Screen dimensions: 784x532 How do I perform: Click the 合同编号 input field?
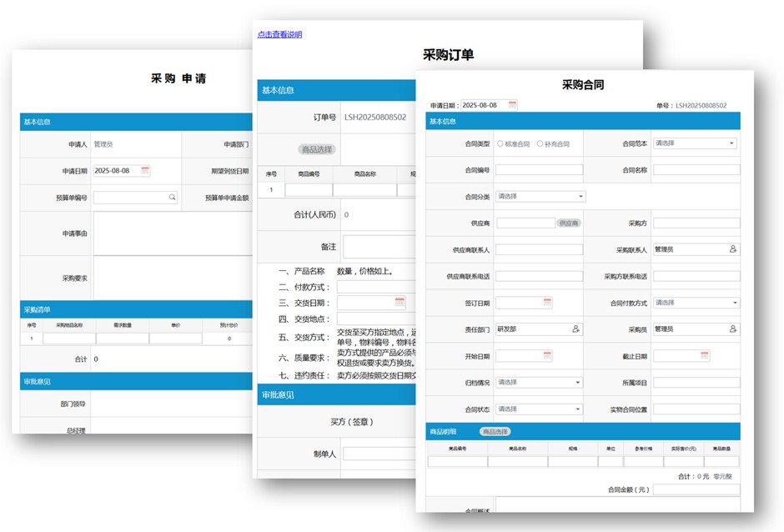[x=539, y=170]
